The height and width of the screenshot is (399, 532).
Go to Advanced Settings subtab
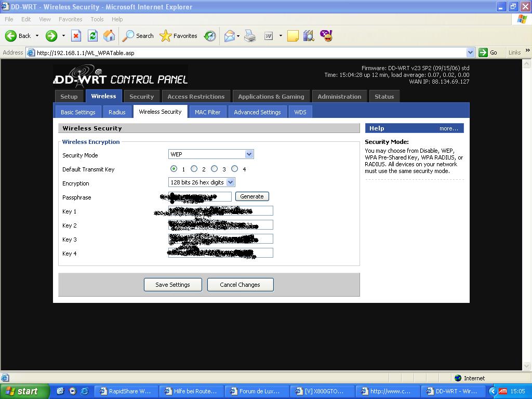pos(257,112)
